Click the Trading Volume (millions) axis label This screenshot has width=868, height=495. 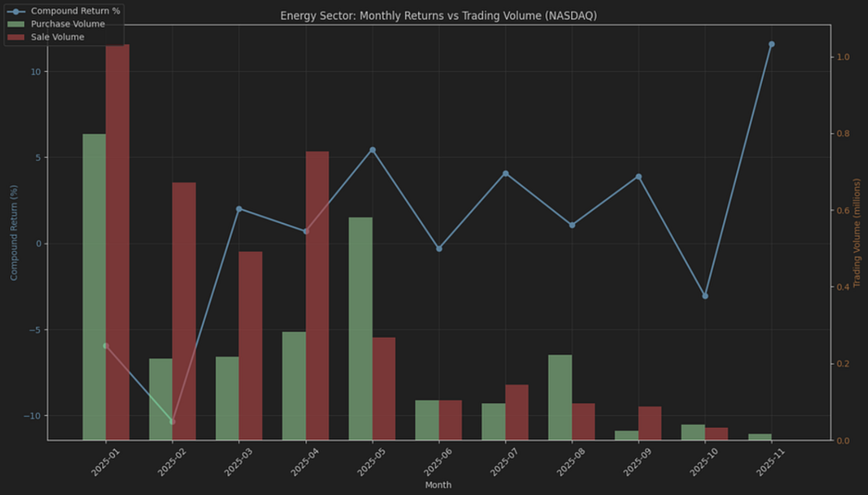tap(856, 233)
